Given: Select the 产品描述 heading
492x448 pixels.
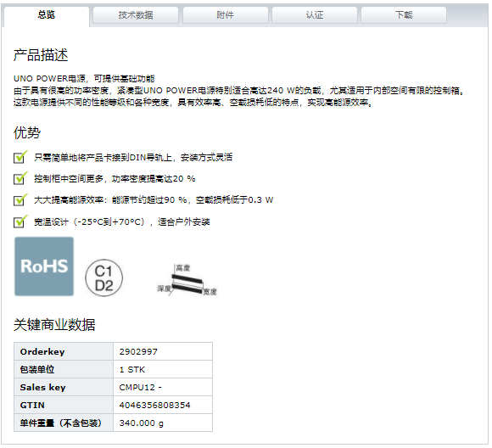Looking at the screenshot, I should (41, 55).
